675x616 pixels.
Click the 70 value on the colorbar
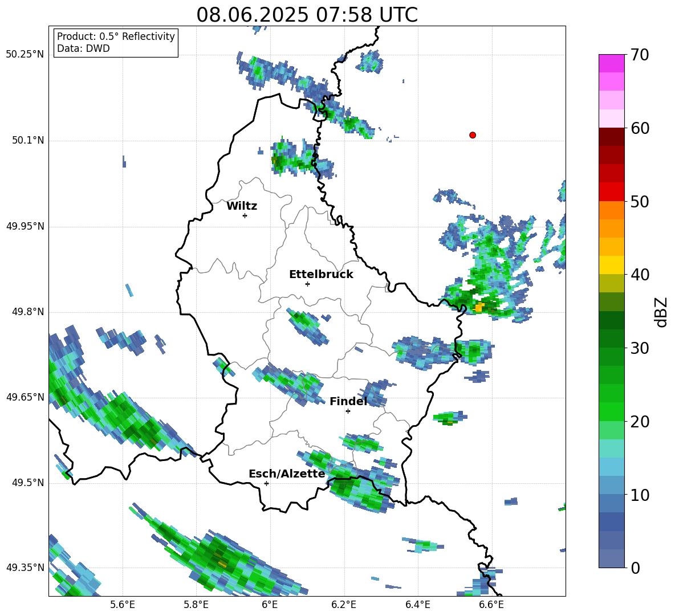point(640,55)
